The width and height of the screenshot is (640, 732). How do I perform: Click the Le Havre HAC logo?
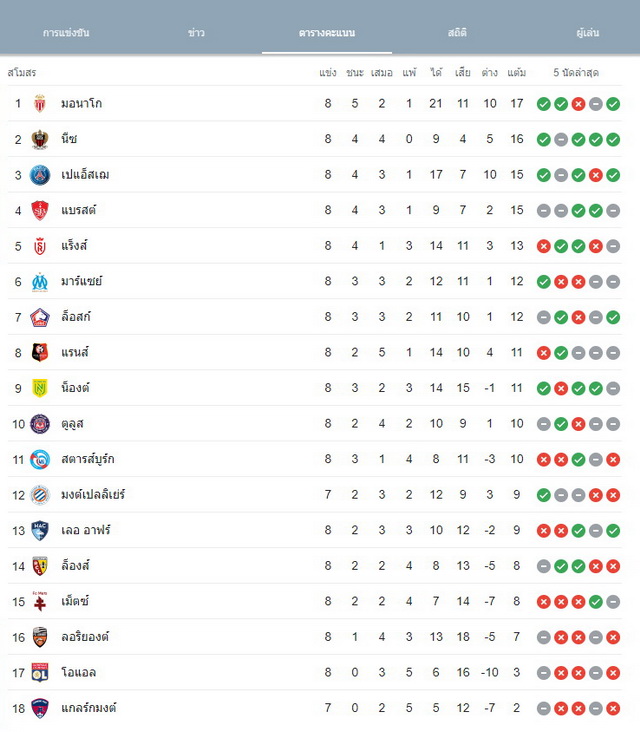pos(40,531)
